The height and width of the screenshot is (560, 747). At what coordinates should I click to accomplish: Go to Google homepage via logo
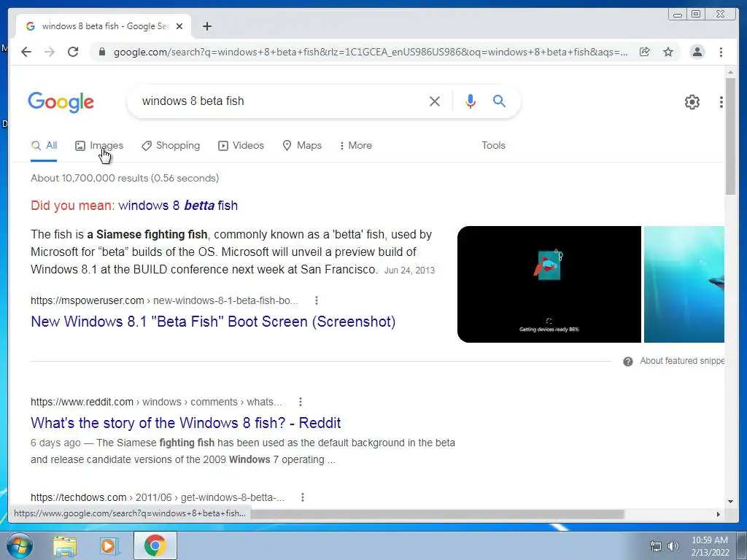tap(61, 102)
